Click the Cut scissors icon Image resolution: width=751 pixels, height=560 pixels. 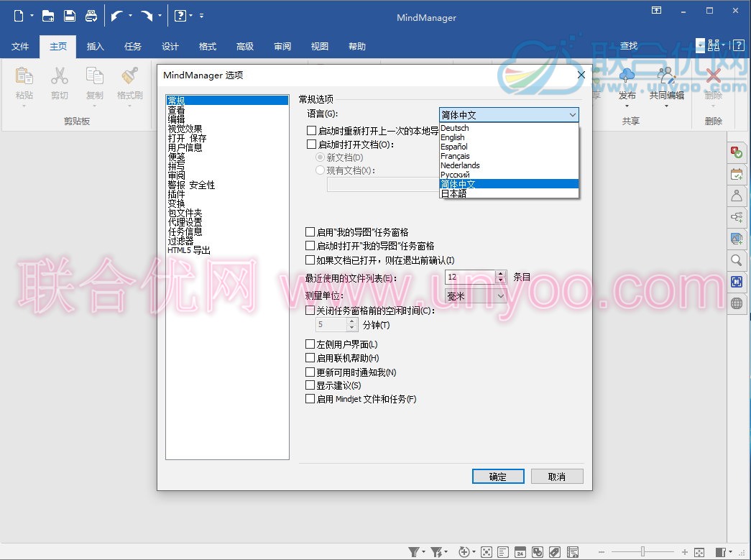pyautogui.click(x=60, y=76)
